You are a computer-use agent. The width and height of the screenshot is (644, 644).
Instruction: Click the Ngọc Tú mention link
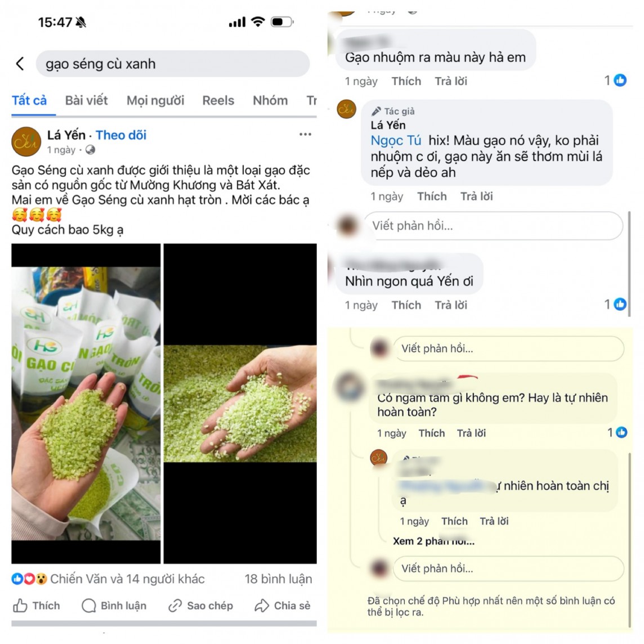tap(396, 141)
